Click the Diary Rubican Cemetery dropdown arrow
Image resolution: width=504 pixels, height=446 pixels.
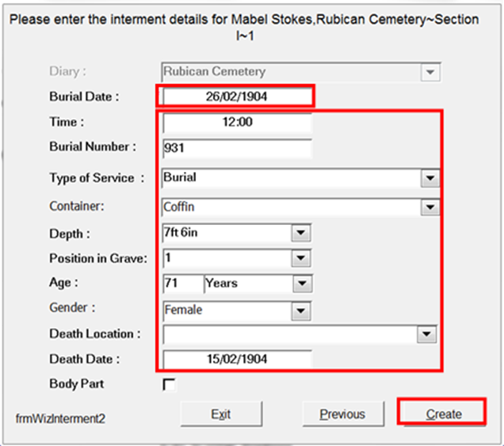(430, 72)
